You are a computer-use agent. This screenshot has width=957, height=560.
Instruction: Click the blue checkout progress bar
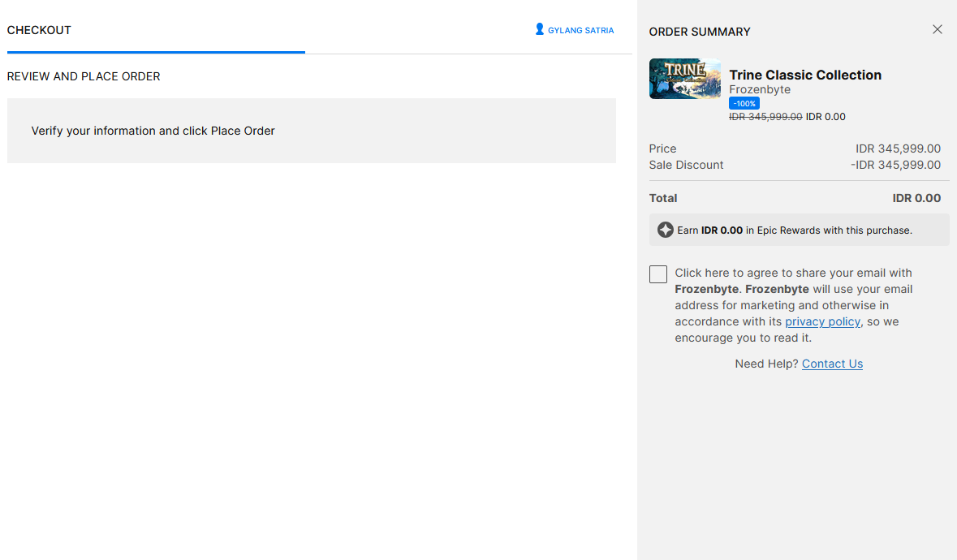point(156,52)
